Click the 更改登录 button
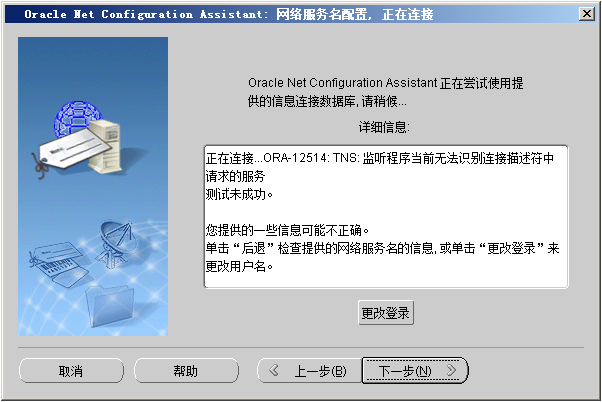The height and width of the screenshot is (402, 602). pyautogui.click(x=386, y=313)
